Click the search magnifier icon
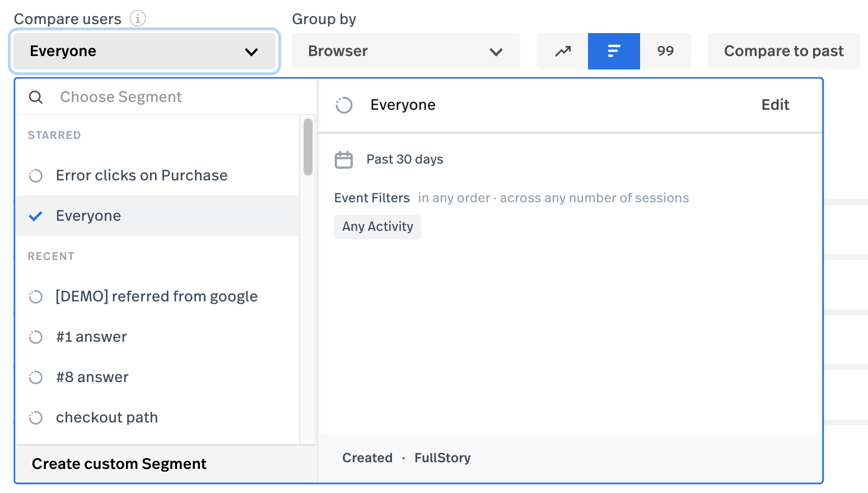Screen dimensions: 868x493 click(x=36, y=97)
